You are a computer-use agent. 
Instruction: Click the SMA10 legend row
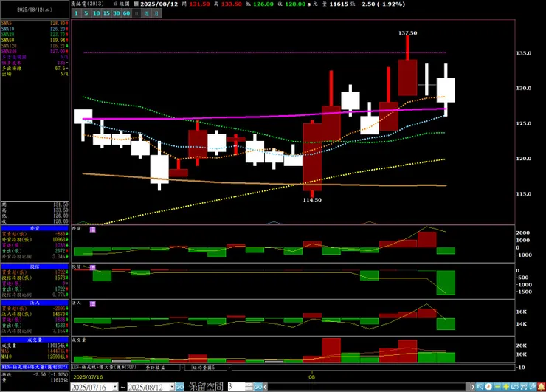tap(35, 29)
